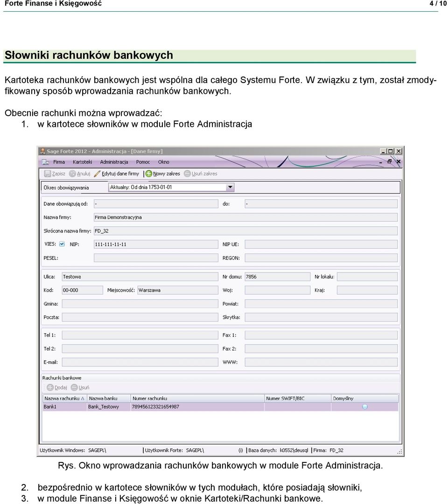The image size is (448, 504).
Task: Select the Aktualny: Od dnia 1753-01-01 combo box
Action: [171, 187]
